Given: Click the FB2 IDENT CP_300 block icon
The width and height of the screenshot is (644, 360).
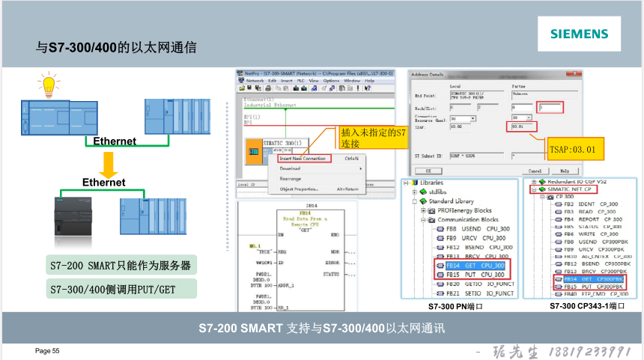Looking at the screenshot, I should pos(559,204).
